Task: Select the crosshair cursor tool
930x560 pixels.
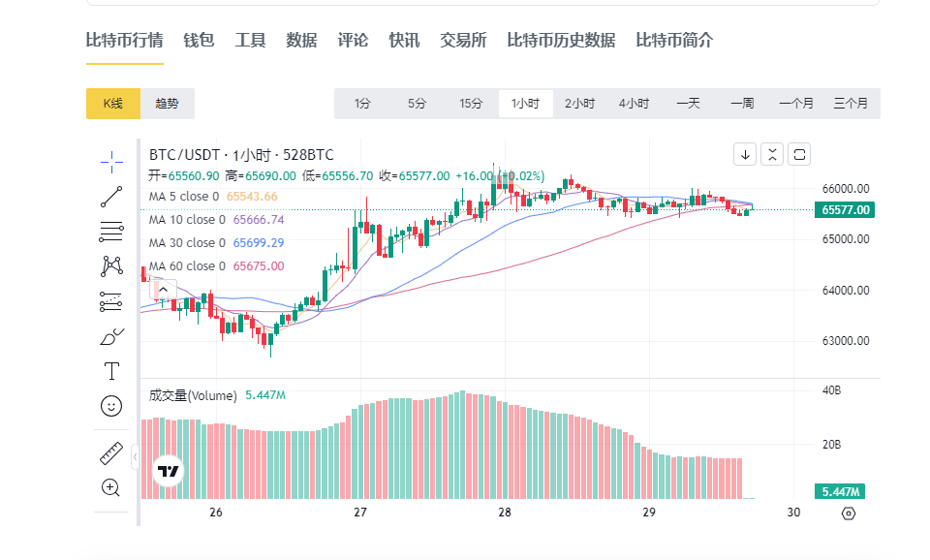Action: 112,161
